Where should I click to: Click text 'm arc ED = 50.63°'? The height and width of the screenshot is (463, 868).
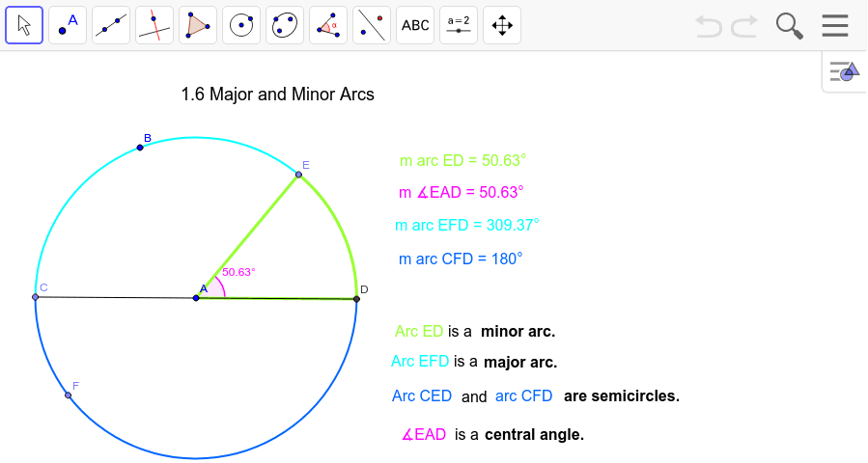(x=462, y=160)
